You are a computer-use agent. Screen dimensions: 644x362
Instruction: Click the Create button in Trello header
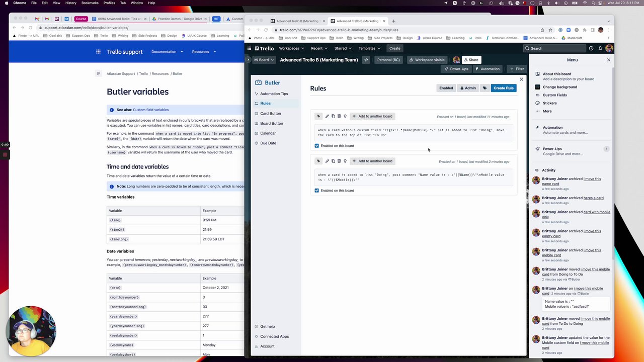(394, 48)
